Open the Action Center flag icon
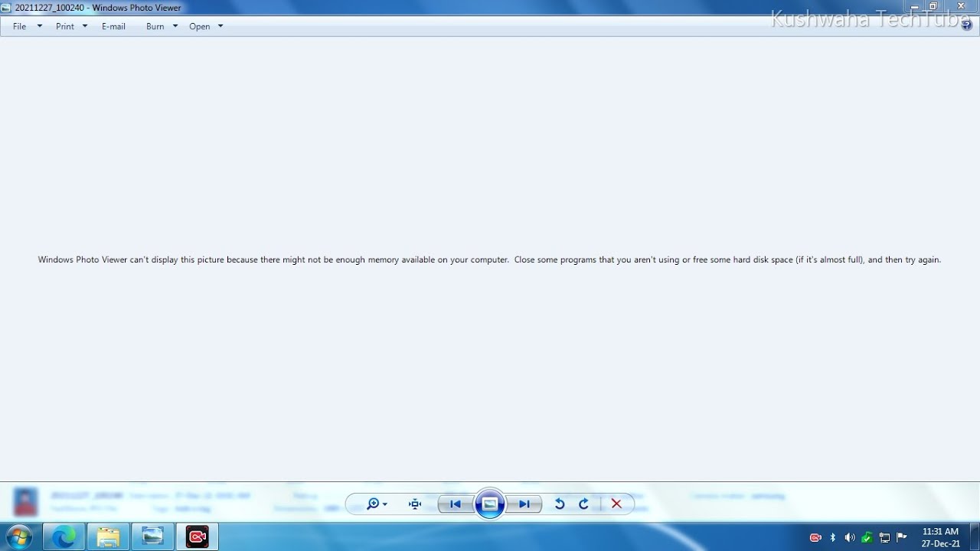 (x=902, y=537)
